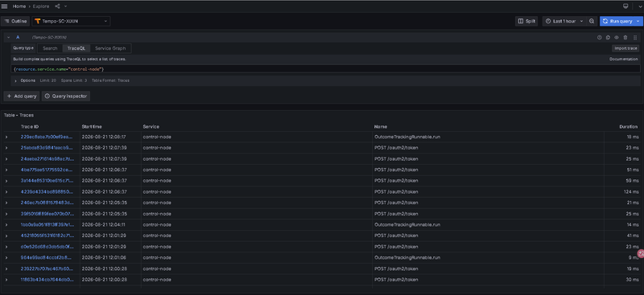The height and width of the screenshot is (295, 644).
Task: Open the share options dropdown arrow
Action: tap(66, 6)
